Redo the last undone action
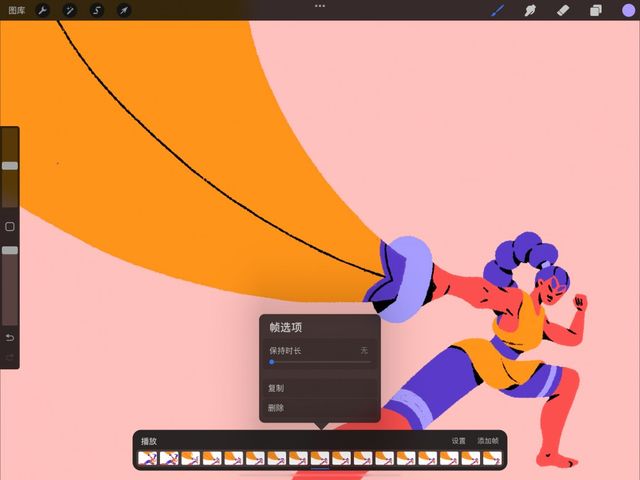640x480 pixels. [x=10, y=358]
